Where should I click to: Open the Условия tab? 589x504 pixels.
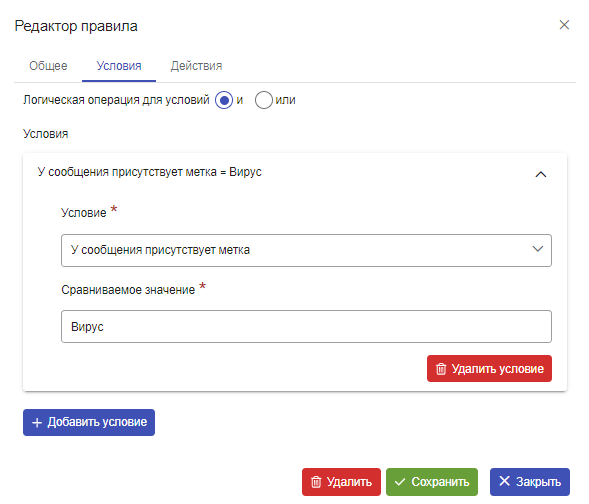pos(119,66)
